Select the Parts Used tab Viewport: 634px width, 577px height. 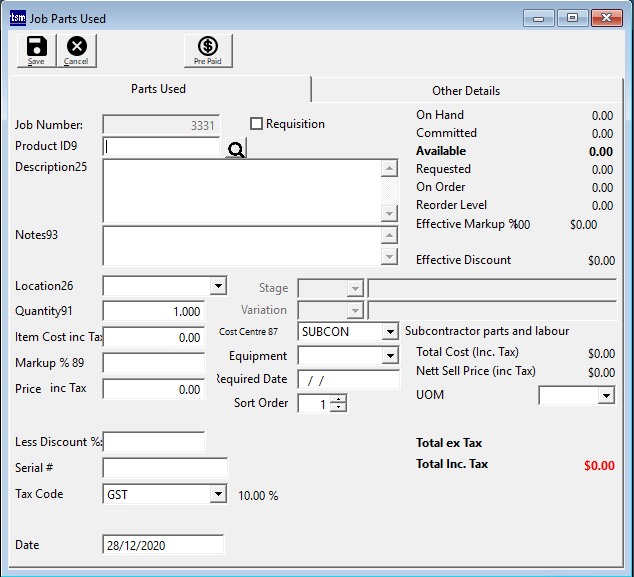coord(159,89)
